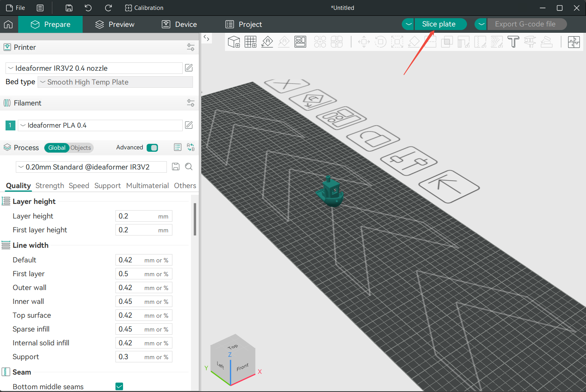Click the Slice plate button
Viewport: 586px width, 392px height.
pyautogui.click(x=440, y=24)
